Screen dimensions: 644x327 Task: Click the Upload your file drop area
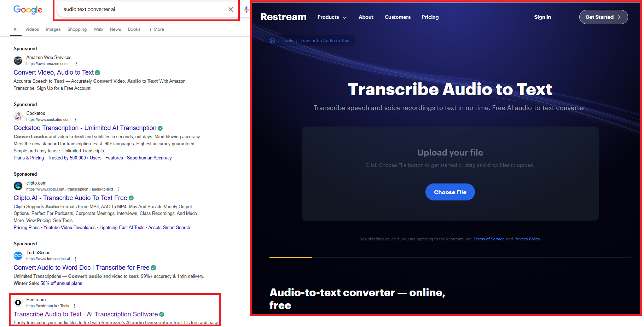click(450, 174)
